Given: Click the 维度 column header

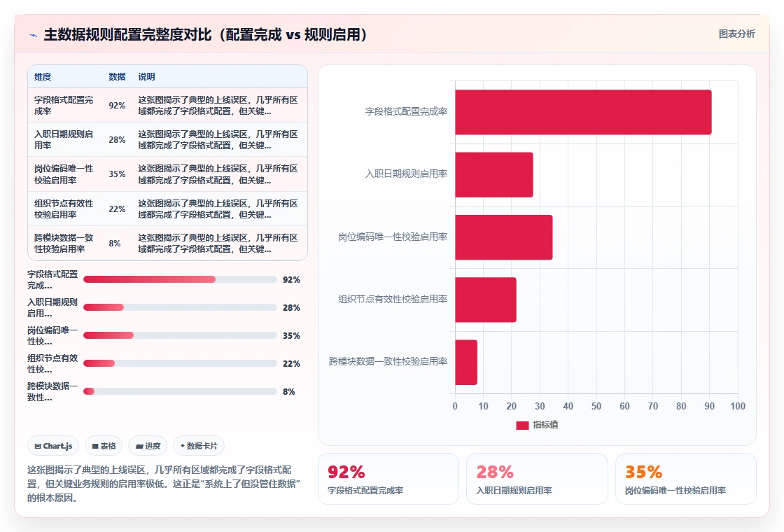Looking at the screenshot, I should [43, 76].
